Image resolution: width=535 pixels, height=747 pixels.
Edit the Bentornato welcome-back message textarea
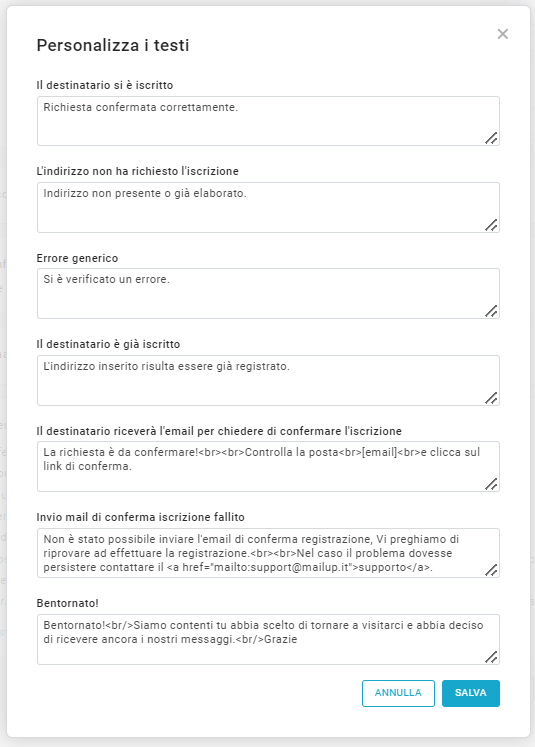click(x=268, y=639)
